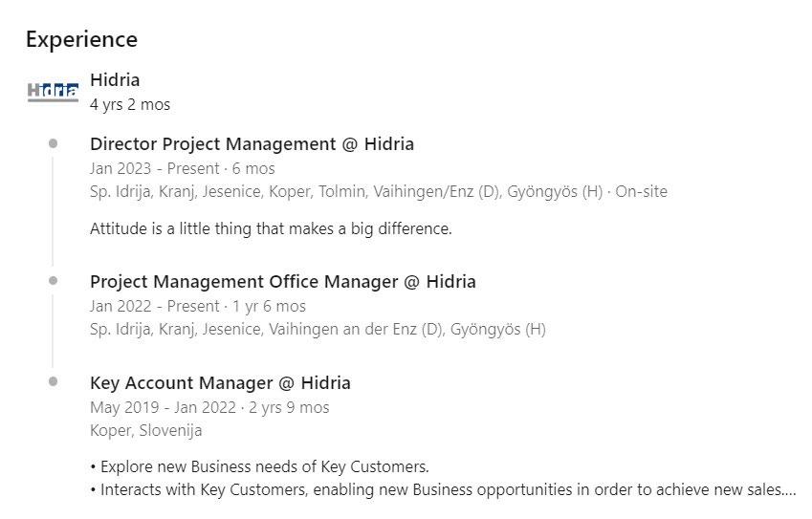Click the Vaihingen an der Enz location line
The image size is (812, 519).
pos(318,330)
